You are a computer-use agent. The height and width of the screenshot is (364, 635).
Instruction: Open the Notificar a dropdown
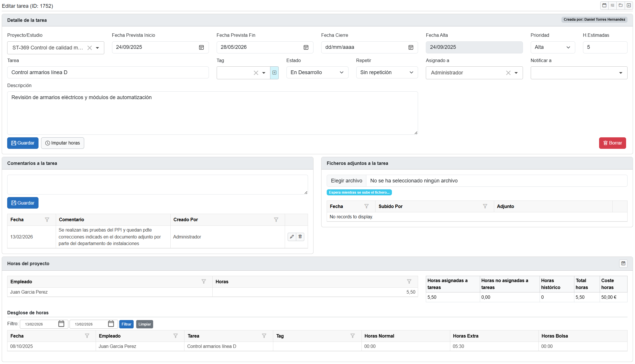coord(579,73)
